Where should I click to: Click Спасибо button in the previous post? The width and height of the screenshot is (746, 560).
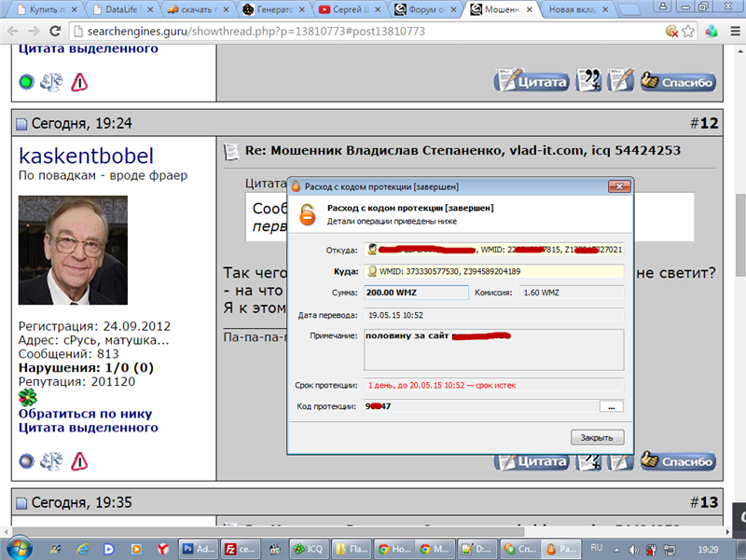coord(678,82)
